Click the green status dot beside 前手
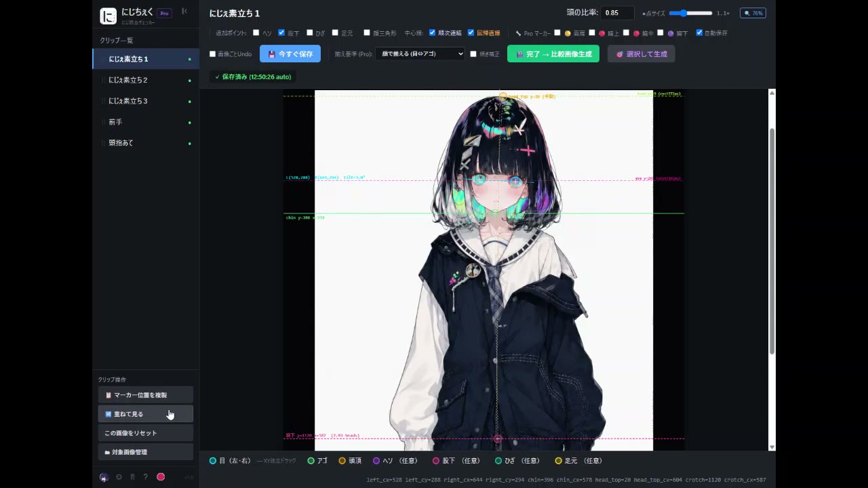 pyautogui.click(x=189, y=123)
